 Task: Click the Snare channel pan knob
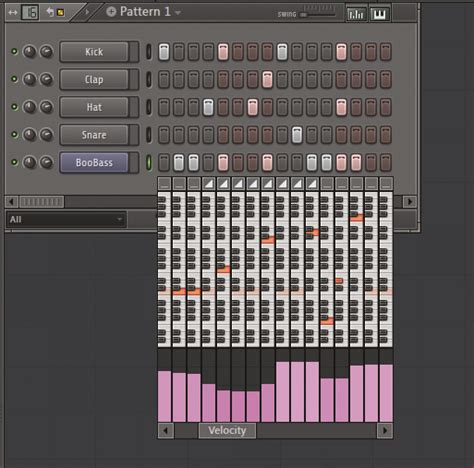point(30,135)
